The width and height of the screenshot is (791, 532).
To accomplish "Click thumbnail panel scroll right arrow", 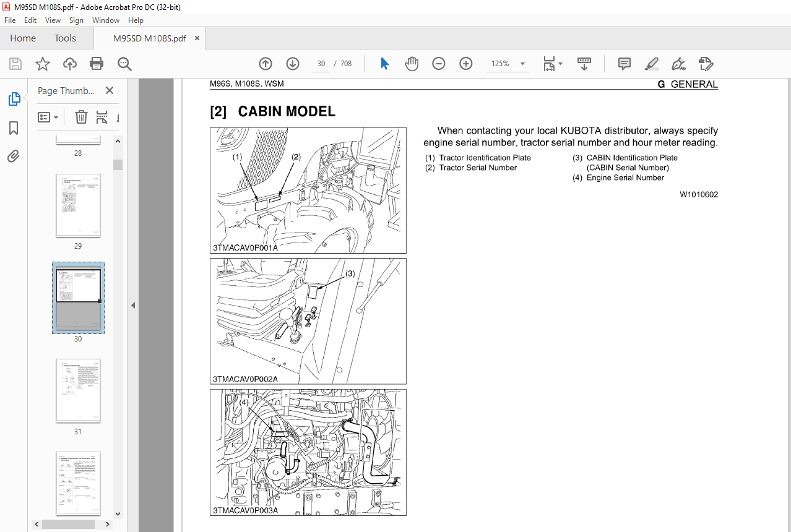I will click(x=108, y=524).
